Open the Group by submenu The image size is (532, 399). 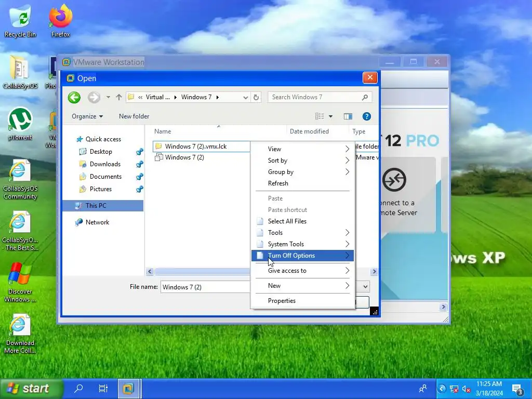coord(302,172)
